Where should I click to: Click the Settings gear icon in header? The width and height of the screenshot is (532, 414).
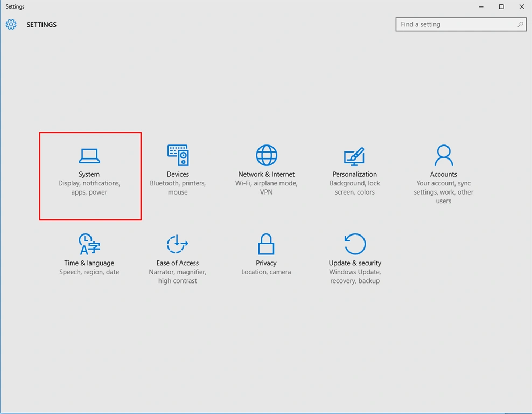(11, 24)
